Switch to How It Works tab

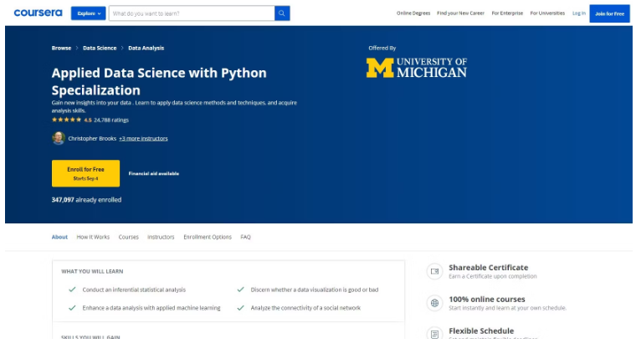pyautogui.click(x=93, y=237)
